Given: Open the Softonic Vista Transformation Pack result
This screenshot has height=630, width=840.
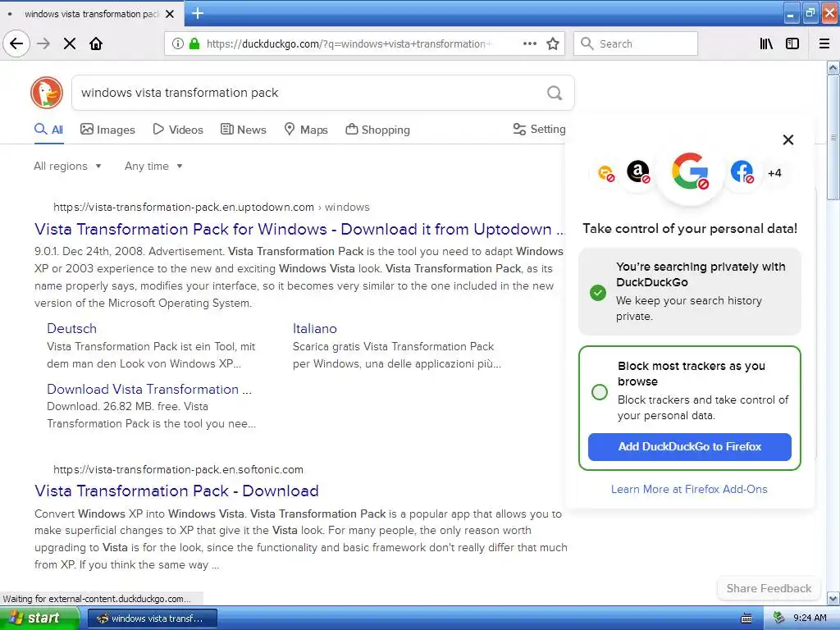Looking at the screenshot, I should point(177,491).
